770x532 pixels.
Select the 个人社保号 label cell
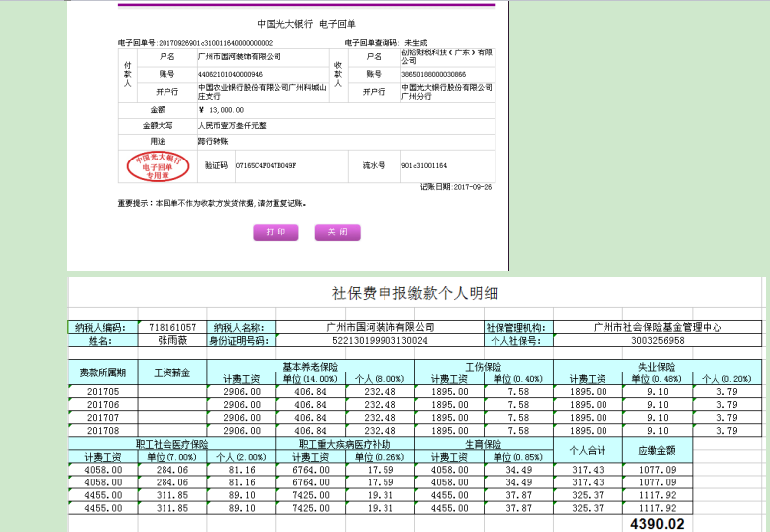[519, 340]
